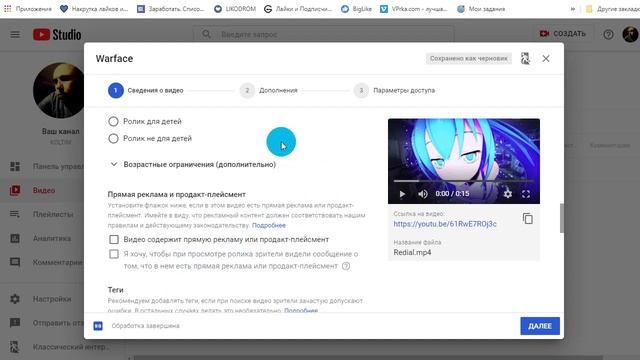Click the 'СОЗДАТЬ' button
The height and width of the screenshot is (360, 640).
tap(563, 34)
